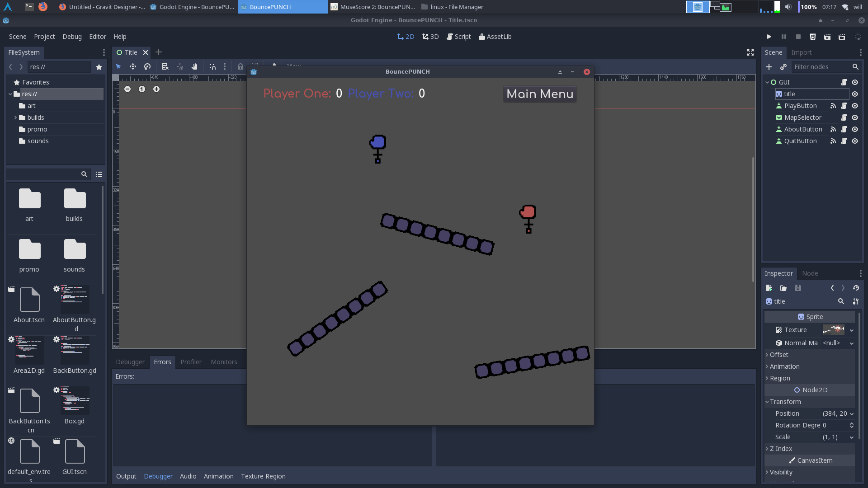
Task: Instance a scene file with chain-link icon
Action: tap(783, 67)
